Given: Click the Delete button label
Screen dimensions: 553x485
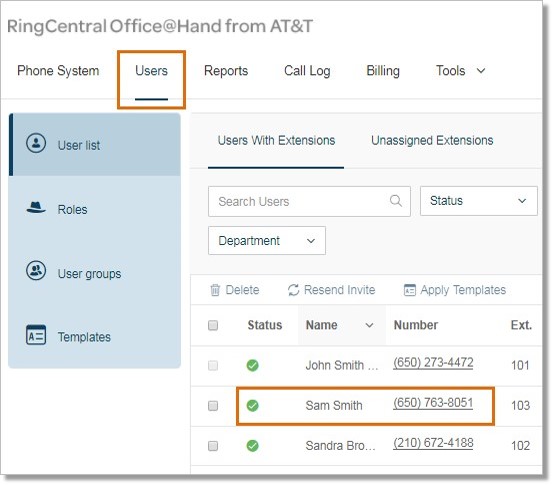Looking at the screenshot, I should pyautogui.click(x=242, y=290).
